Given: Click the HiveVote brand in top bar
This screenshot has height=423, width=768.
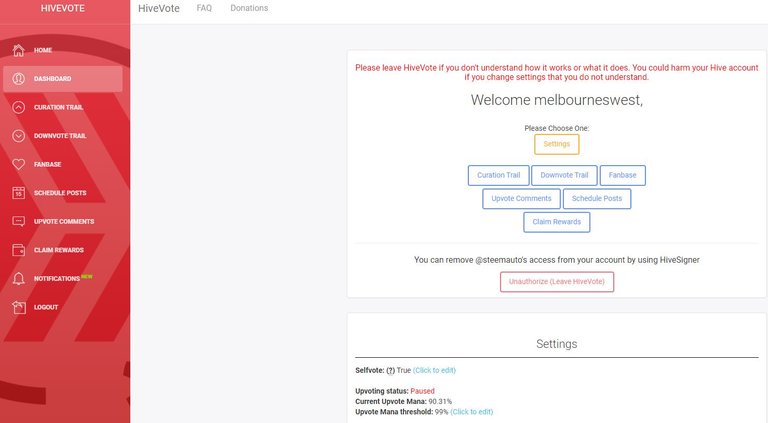Looking at the screenshot, I should coord(159,8).
